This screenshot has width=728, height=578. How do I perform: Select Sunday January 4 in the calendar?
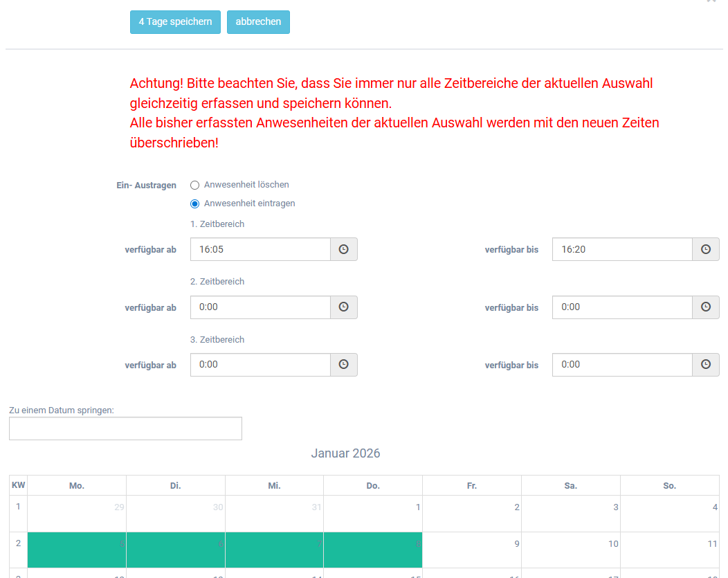[x=669, y=514]
